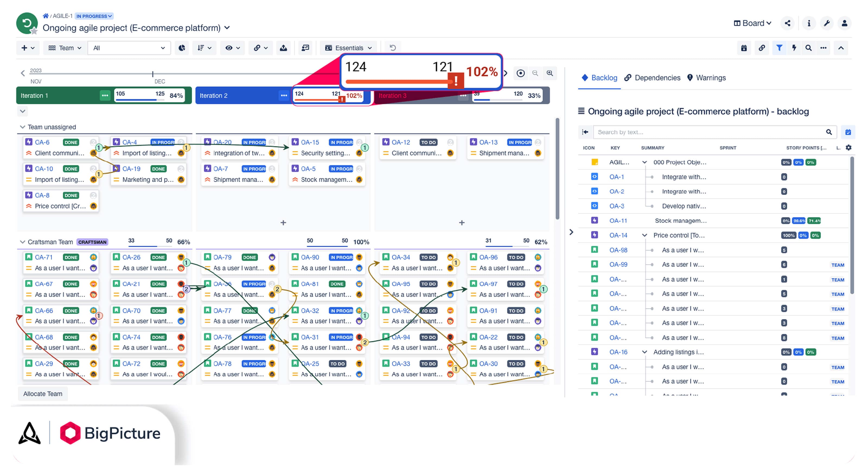Collapse the Craftsman Team swimlane
The width and height of the screenshot is (868, 476).
(23, 242)
